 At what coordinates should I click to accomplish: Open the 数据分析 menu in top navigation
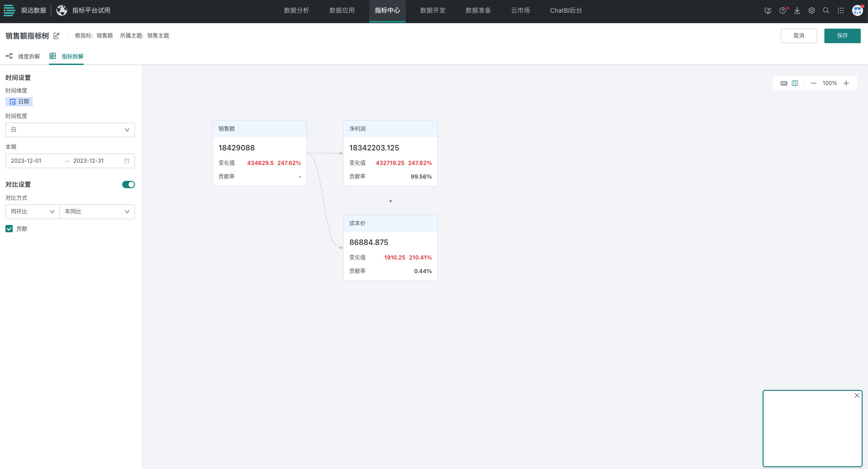(x=296, y=10)
